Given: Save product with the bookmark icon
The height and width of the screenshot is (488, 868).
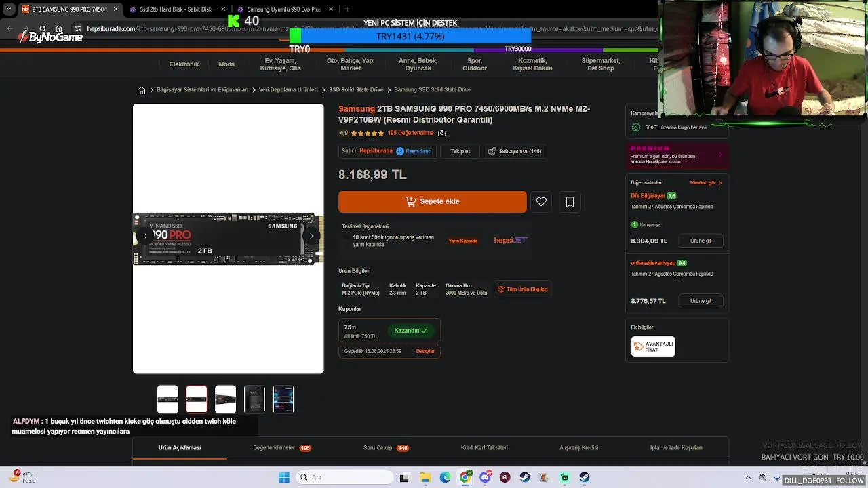Looking at the screenshot, I should pos(570,202).
